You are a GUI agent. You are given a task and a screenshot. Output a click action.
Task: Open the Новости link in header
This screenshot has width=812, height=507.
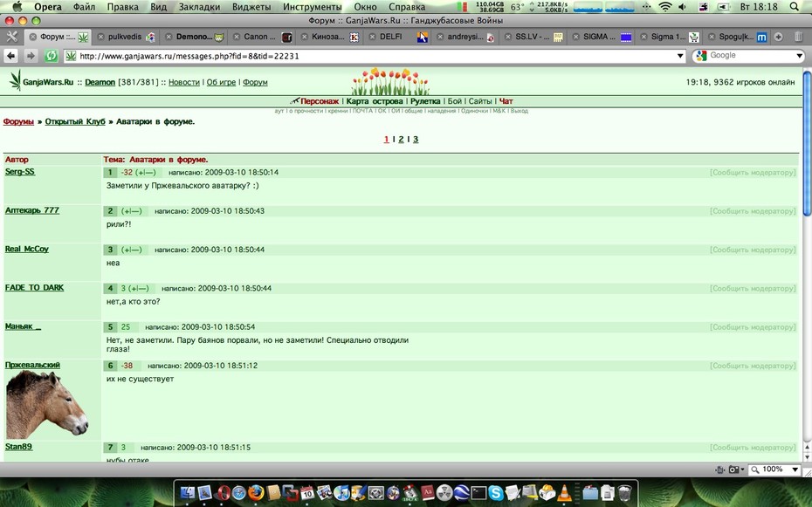tap(184, 82)
